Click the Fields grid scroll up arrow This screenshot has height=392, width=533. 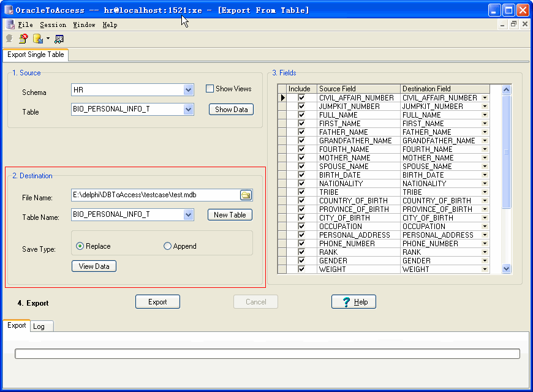click(506, 90)
